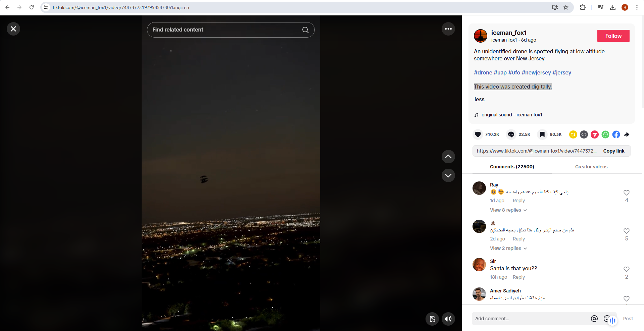Image resolution: width=644 pixels, height=331 pixels.
Task: Toggle the floating mini player
Action: click(x=432, y=319)
